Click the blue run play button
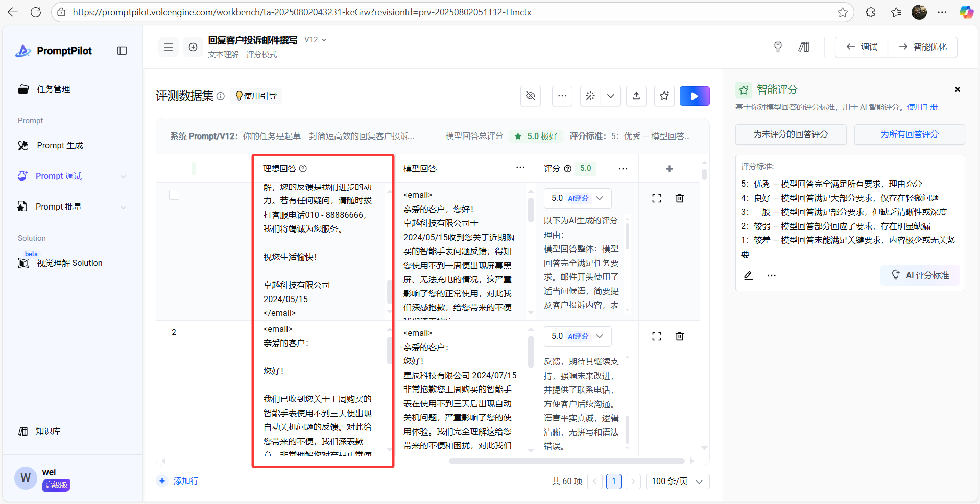 [694, 96]
